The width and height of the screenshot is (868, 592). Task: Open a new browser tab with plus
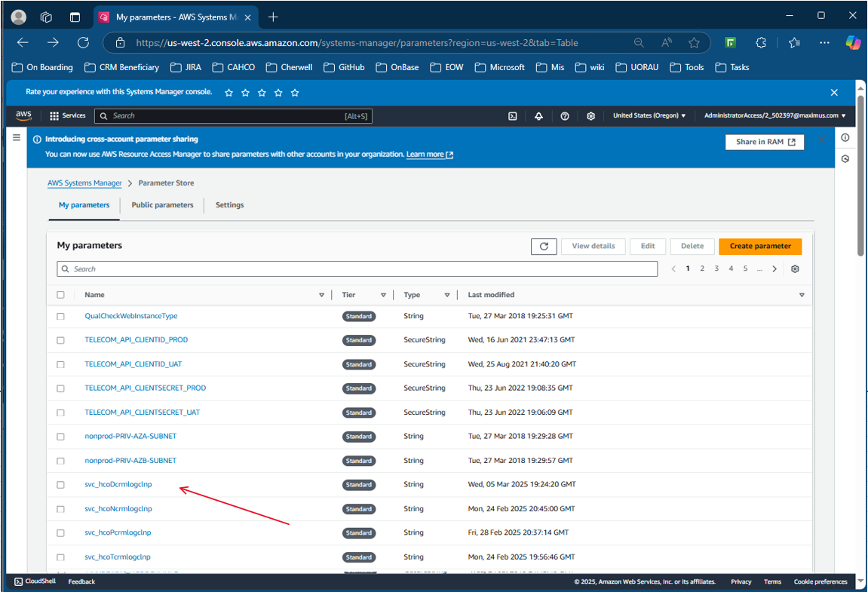tap(273, 17)
